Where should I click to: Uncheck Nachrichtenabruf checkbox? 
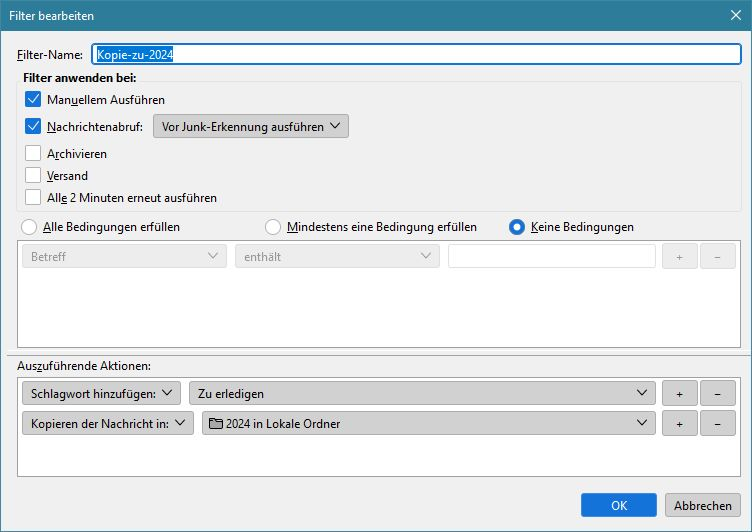(33, 126)
